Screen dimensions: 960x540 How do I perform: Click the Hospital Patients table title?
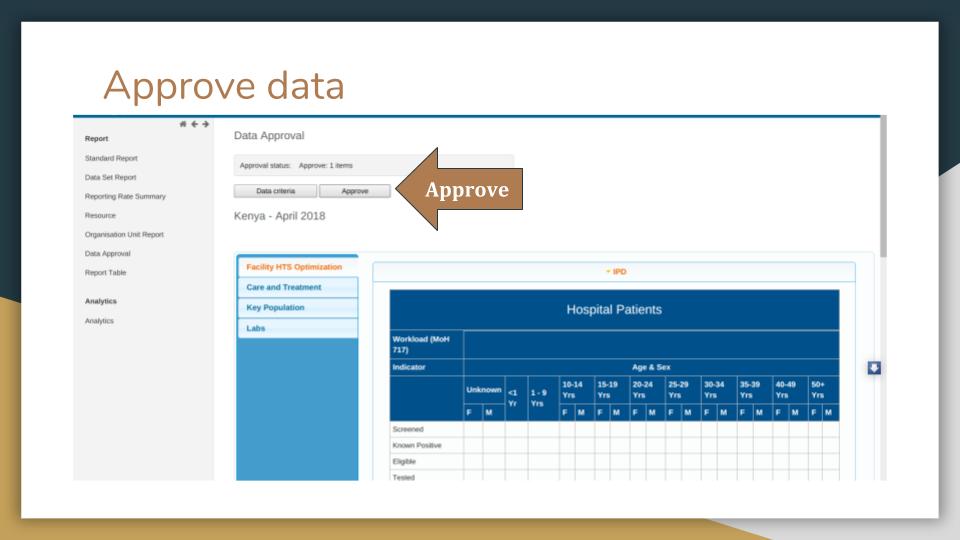pyautogui.click(x=614, y=310)
